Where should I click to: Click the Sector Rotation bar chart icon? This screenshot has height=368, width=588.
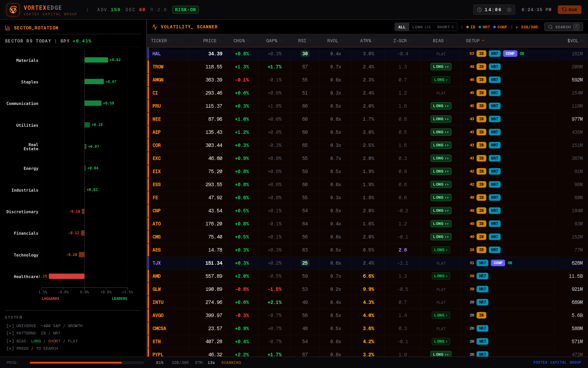(x=8, y=28)
